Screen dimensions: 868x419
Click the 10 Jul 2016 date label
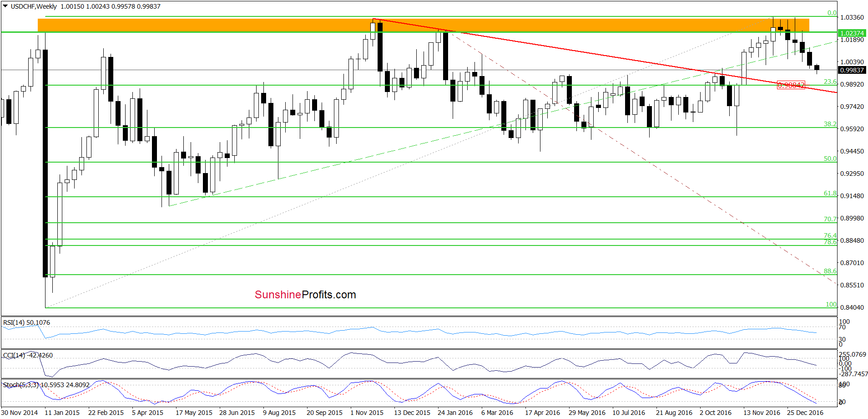click(x=629, y=413)
